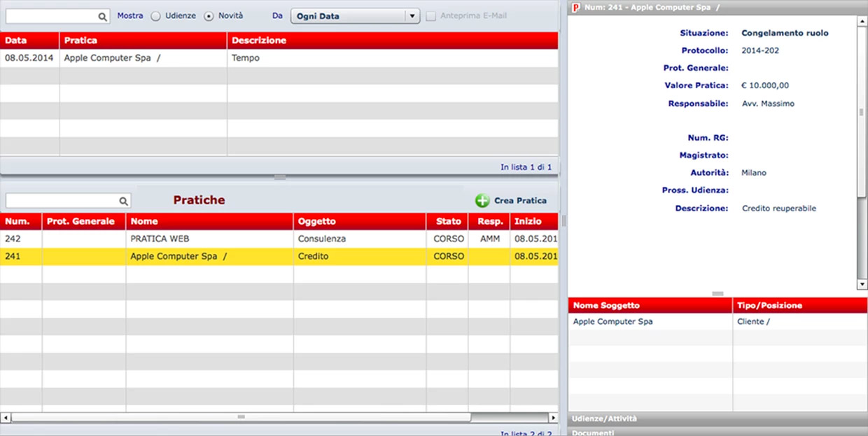Image resolution: width=868 pixels, height=436 pixels.
Task: Sort by the Descrizione column header
Action: coord(393,41)
